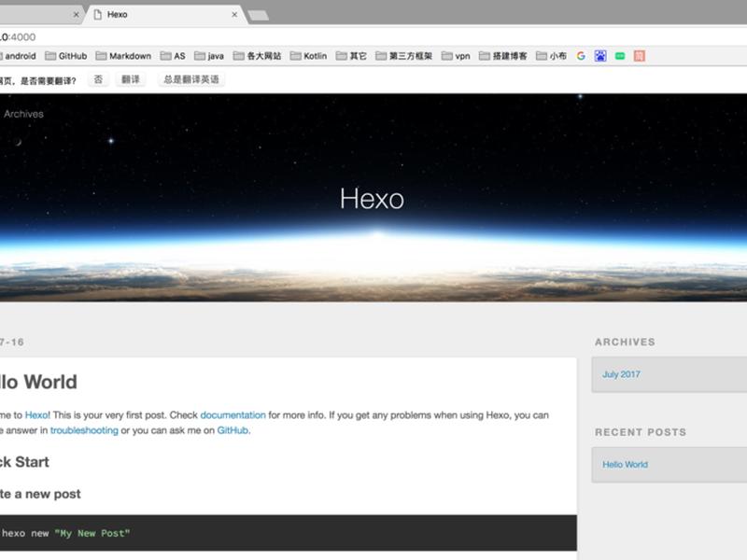Follow the Hexo link in the post

[x=35, y=415]
